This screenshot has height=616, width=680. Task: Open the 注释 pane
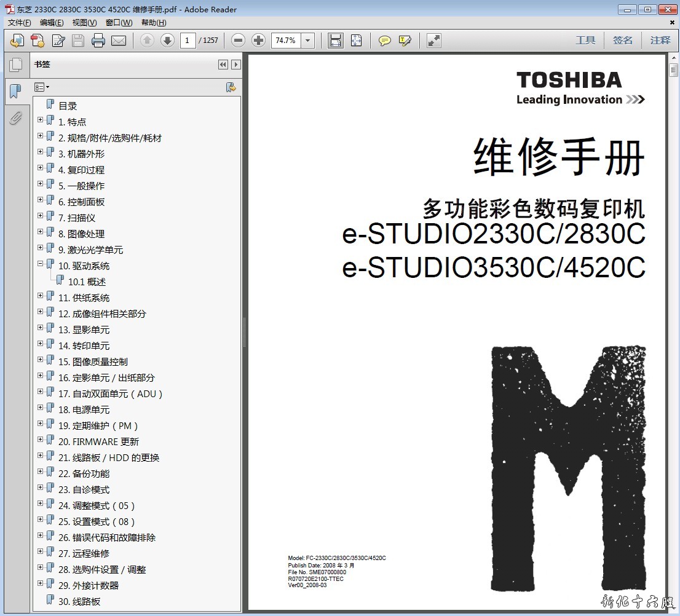coord(660,40)
